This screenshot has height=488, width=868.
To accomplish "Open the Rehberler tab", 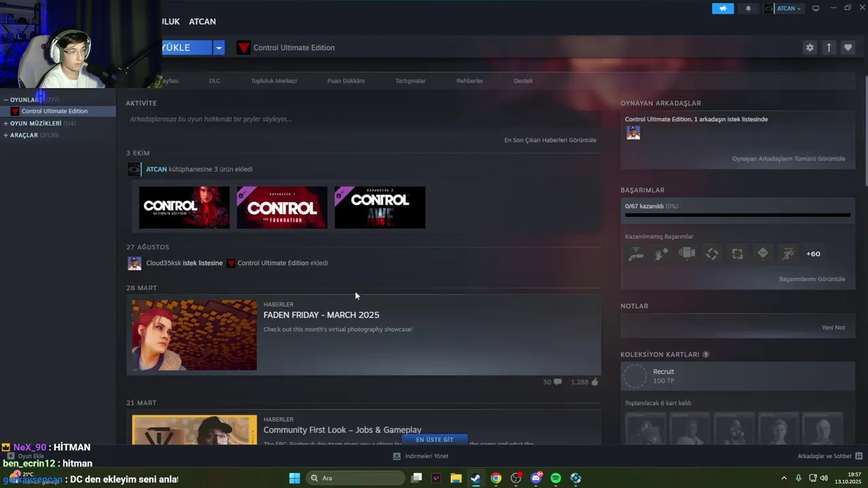I will (x=470, y=81).
